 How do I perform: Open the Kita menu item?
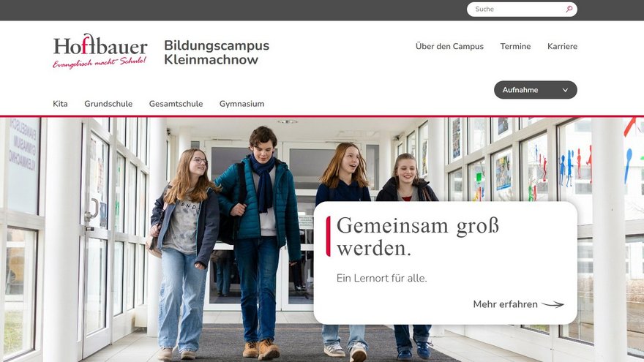point(60,104)
